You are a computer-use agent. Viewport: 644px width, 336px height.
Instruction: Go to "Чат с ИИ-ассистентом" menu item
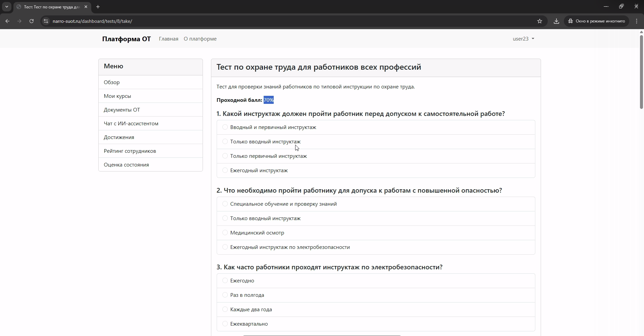[131, 124]
